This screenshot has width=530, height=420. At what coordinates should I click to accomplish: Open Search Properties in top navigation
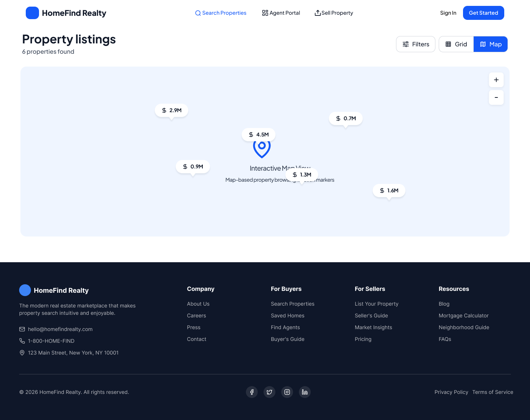tap(220, 13)
